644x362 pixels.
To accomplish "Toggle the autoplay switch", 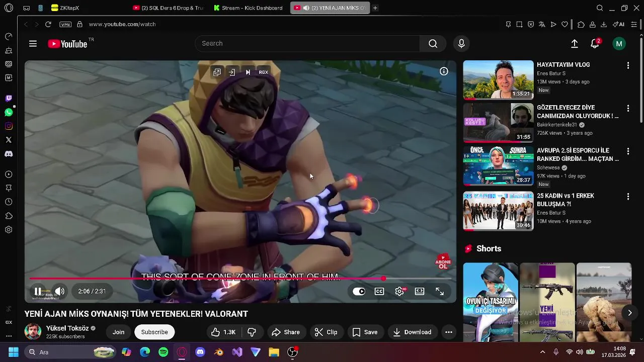I will click(359, 291).
